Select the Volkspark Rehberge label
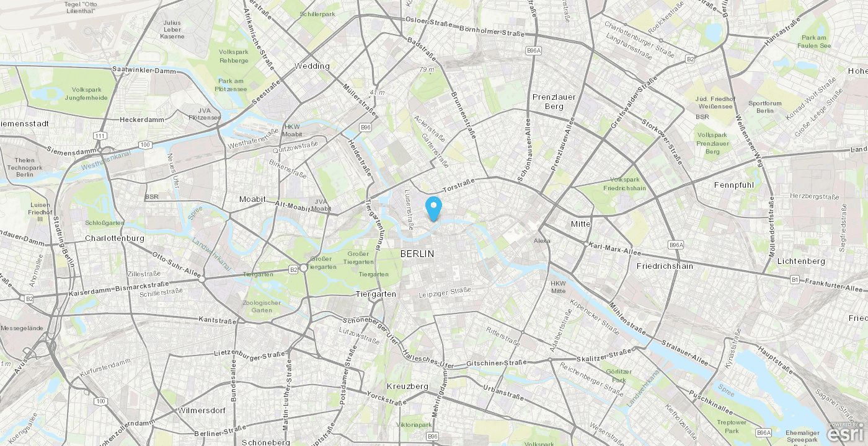 (x=234, y=56)
